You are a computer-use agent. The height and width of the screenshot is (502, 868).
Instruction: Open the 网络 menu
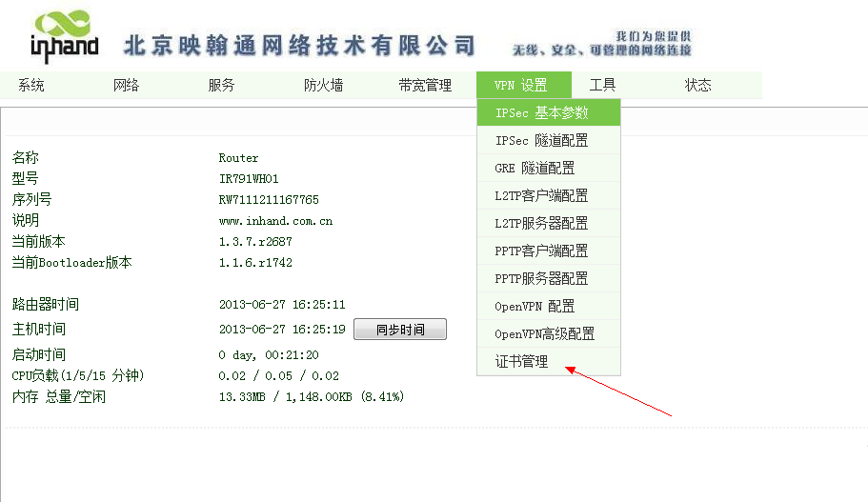pyautogui.click(x=127, y=86)
